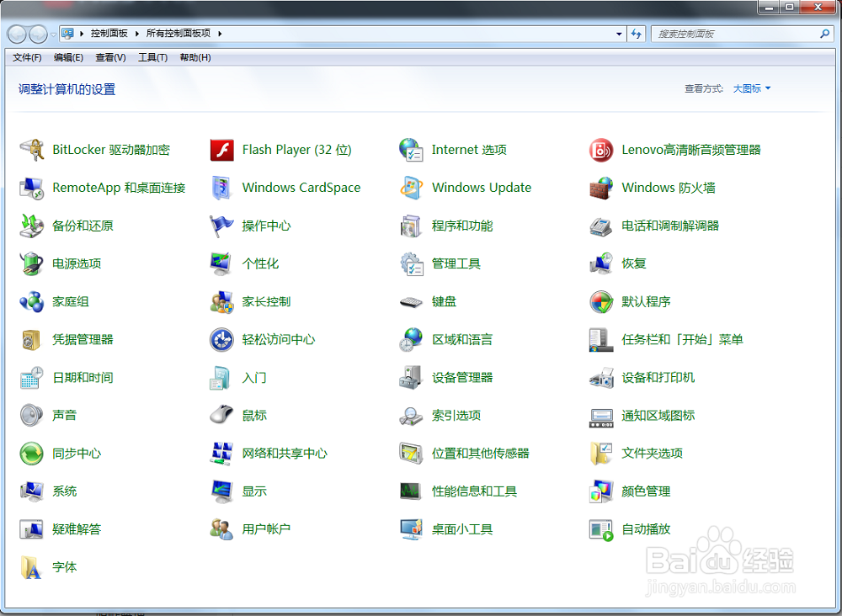842x616 pixels.
Task: Open 同步中心 green icon
Action: (x=32, y=454)
